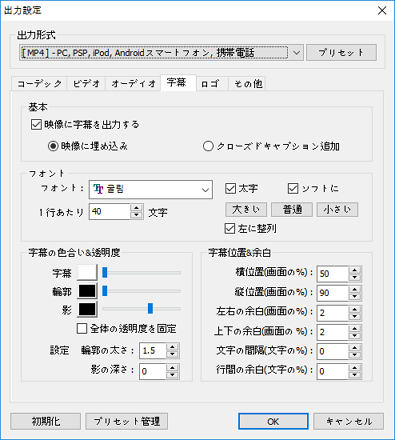Click the 普通 size button

(292, 210)
